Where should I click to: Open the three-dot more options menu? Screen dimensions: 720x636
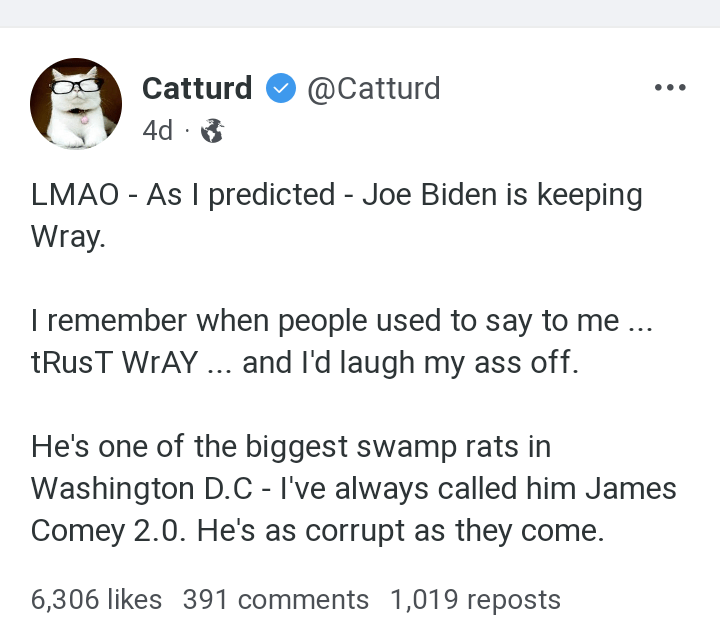[669, 88]
